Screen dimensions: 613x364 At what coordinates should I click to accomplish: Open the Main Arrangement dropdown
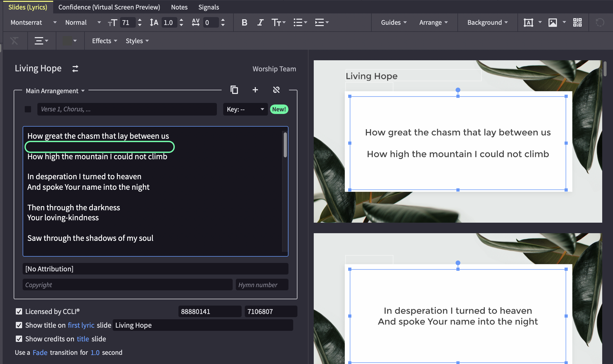point(55,91)
